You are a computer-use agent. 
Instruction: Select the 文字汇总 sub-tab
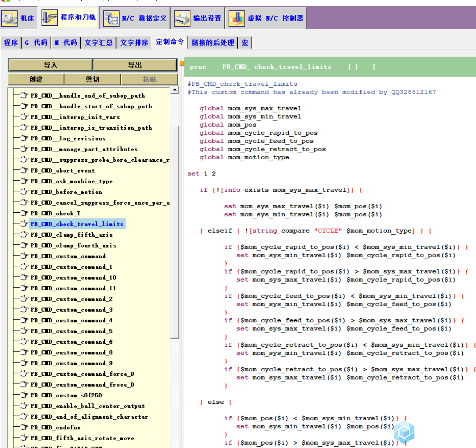coord(98,43)
